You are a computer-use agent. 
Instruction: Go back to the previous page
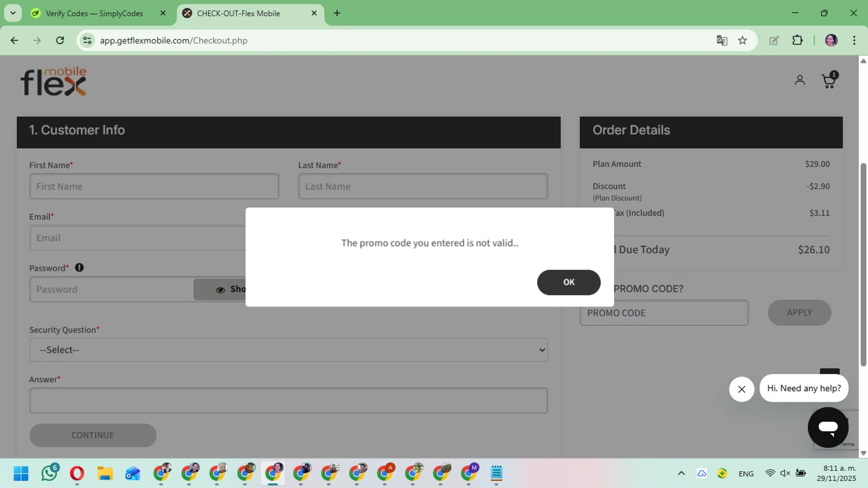[x=14, y=41]
